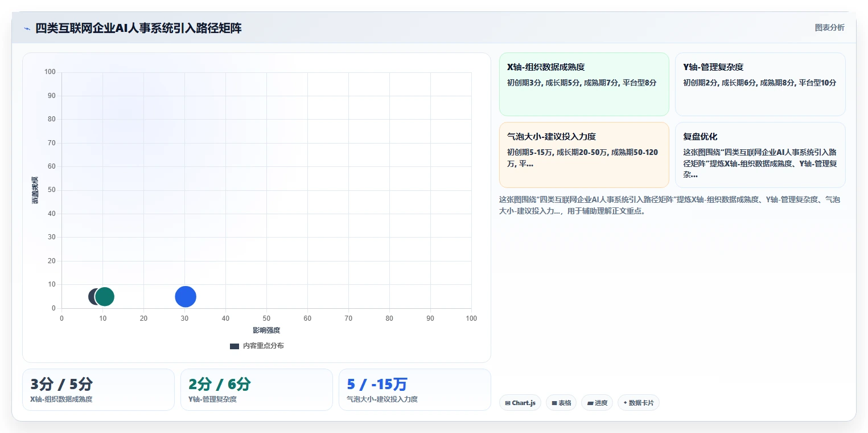
Task: Click the blue bubble near x=30
Action: pyautogui.click(x=186, y=297)
